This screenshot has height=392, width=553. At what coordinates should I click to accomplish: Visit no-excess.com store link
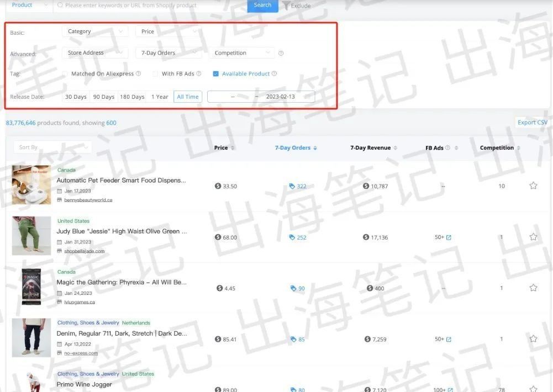(x=81, y=353)
